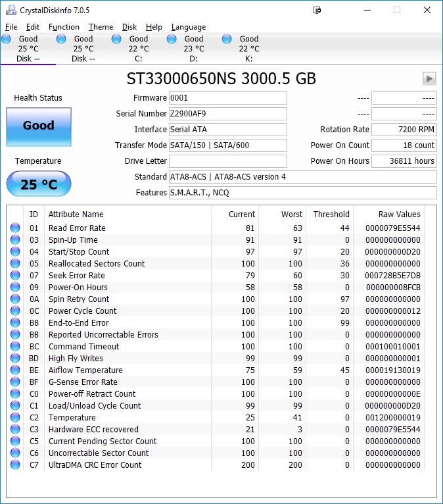Click the status orb for Read Error Rate
Screen dimensions: 443x504
coord(15,228)
